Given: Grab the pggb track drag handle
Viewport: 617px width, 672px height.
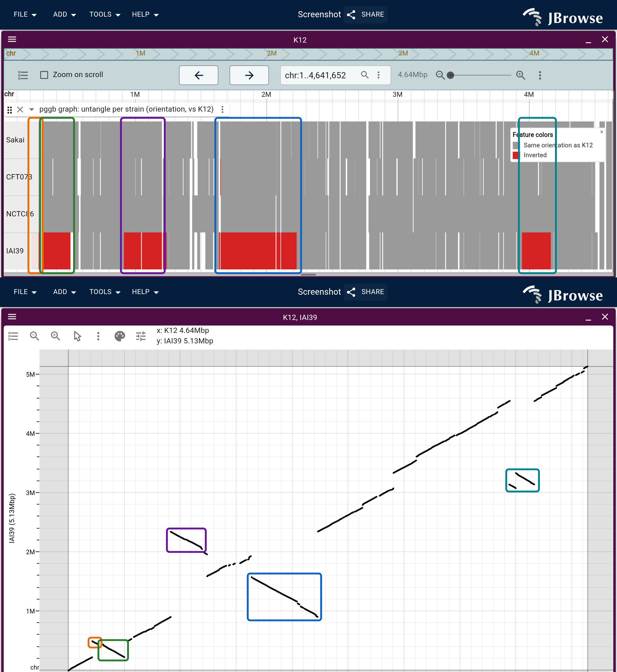Looking at the screenshot, I should (x=10, y=110).
